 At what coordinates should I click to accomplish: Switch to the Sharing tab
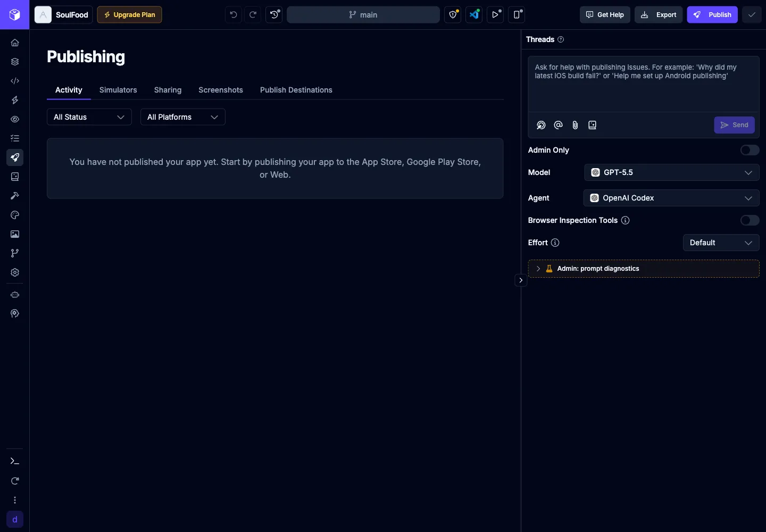168,90
